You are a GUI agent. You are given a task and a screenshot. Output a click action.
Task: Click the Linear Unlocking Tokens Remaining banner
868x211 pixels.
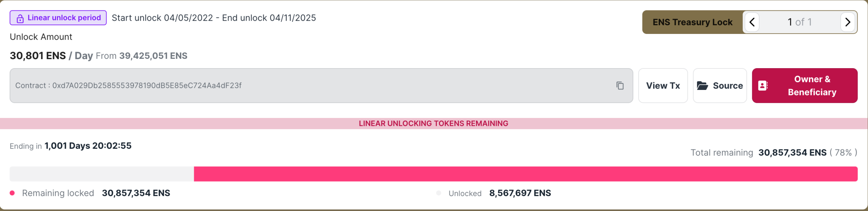point(434,123)
